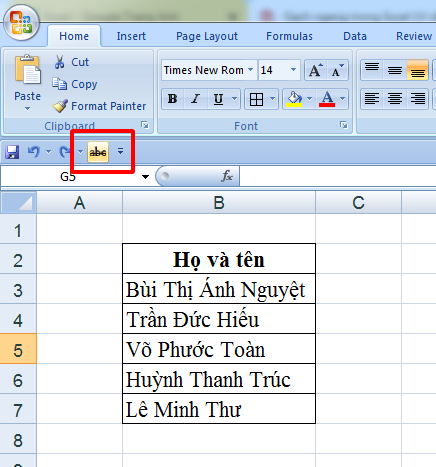Apply cell borders button

pos(256,99)
